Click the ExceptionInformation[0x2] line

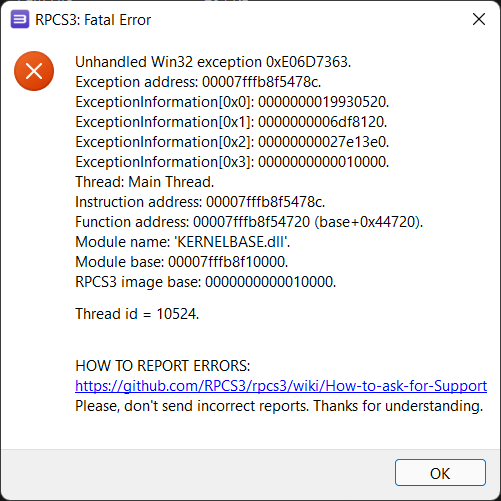coord(232,142)
